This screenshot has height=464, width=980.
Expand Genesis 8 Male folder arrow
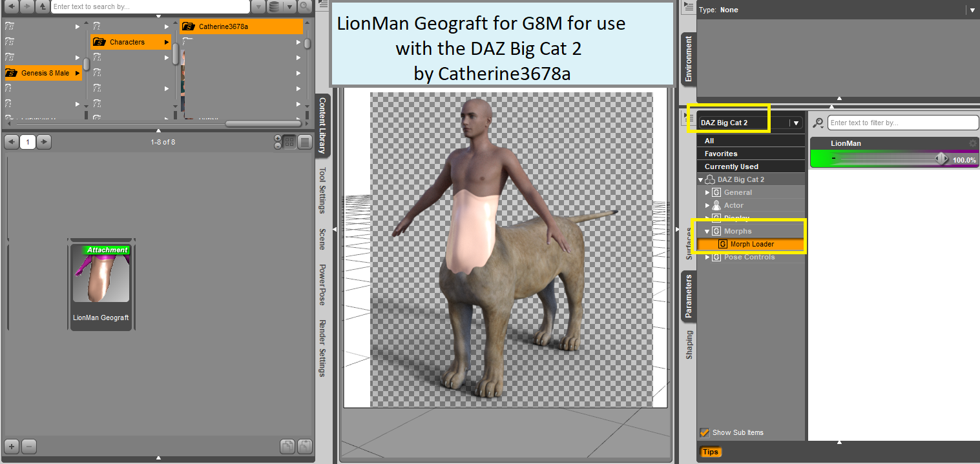78,73
